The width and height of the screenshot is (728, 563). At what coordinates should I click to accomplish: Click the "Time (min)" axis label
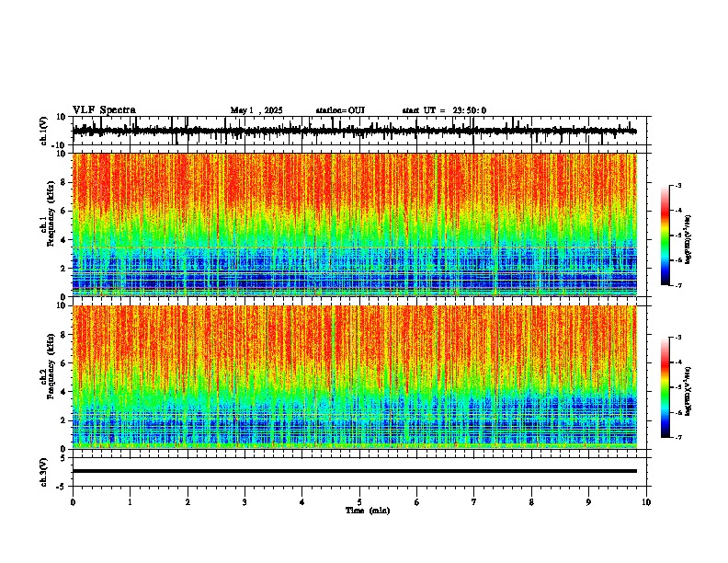[368, 511]
